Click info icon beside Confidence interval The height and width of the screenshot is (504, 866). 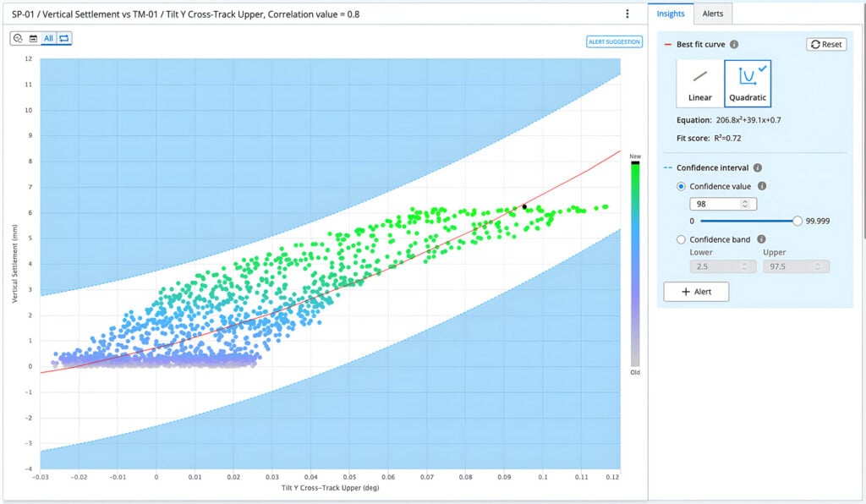click(x=758, y=167)
